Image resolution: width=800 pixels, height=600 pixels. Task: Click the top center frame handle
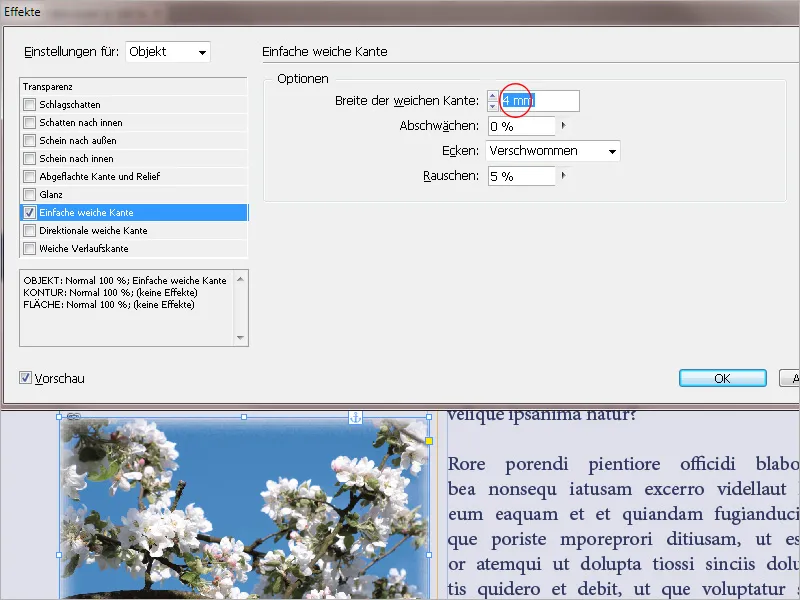[244, 417]
